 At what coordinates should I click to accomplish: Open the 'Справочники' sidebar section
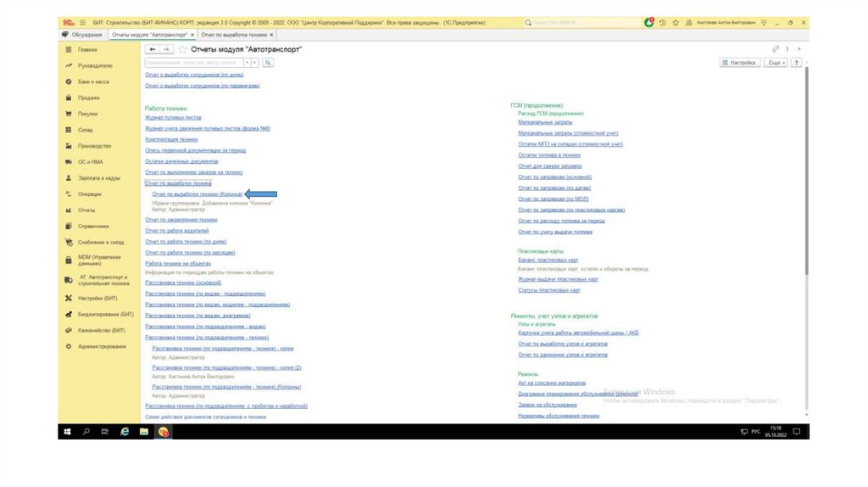pyautogui.click(x=93, y=227)
